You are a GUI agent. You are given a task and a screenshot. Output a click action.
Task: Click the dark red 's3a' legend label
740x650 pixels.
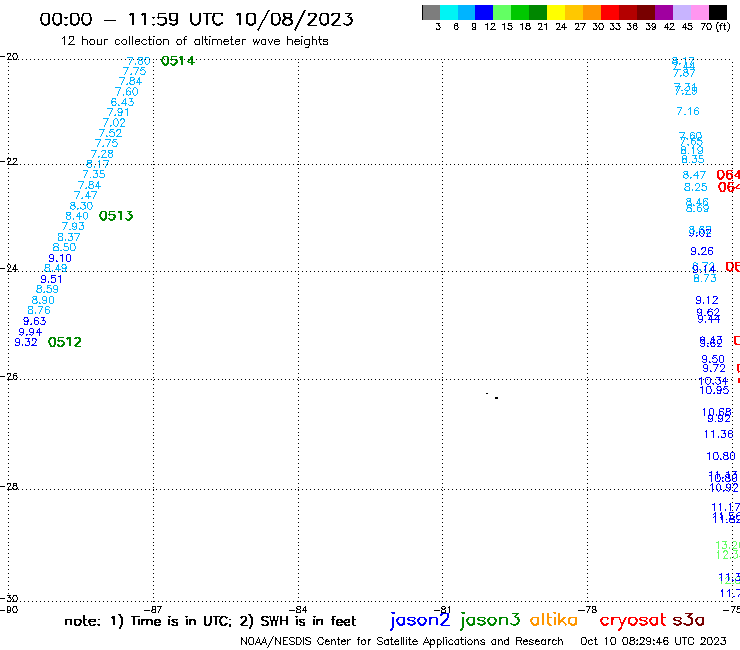point(689,620)
